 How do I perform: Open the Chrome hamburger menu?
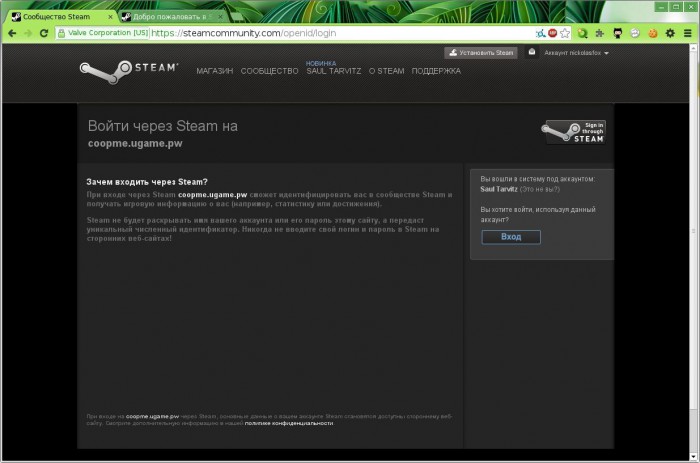tap(688, 33)
